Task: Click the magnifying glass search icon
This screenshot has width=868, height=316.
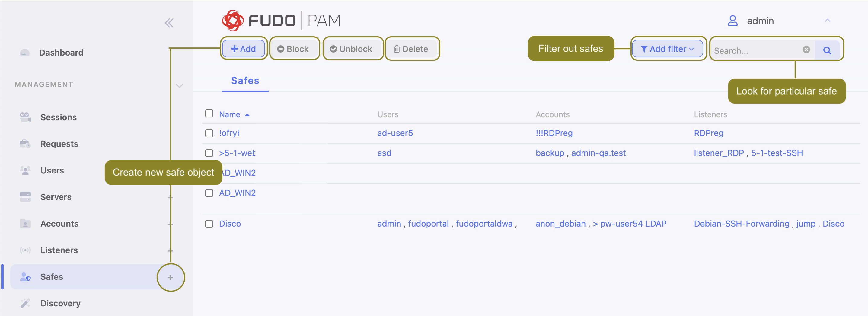Action: click(828, 50)
